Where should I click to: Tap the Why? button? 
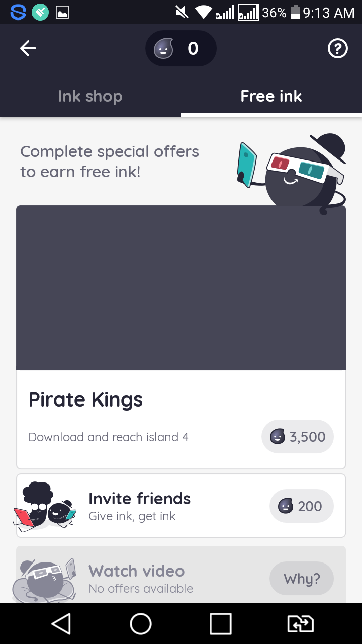[302, 579]
